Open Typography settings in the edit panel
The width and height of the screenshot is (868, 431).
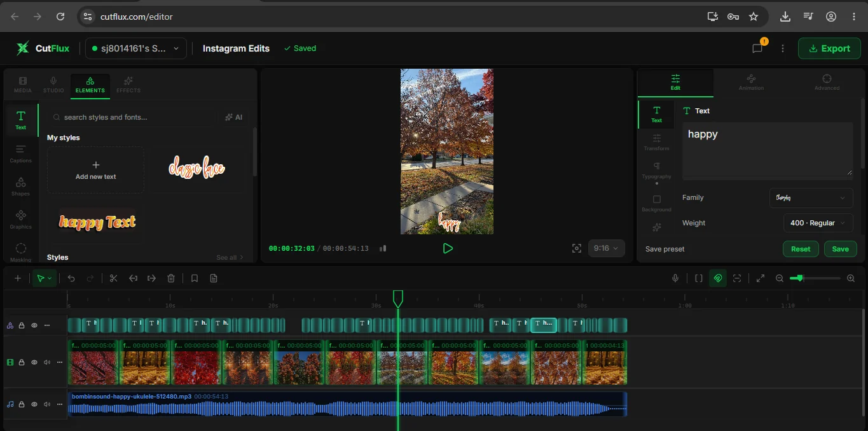pyautogui.click(x=657, y=171)
